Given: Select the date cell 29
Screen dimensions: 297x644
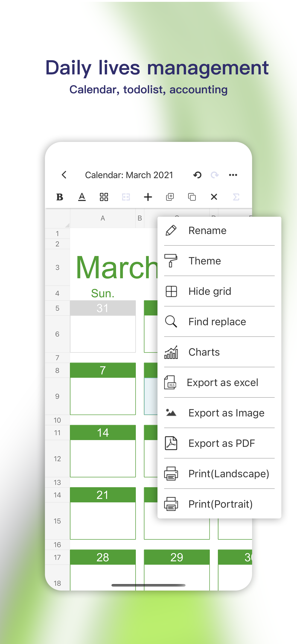Looking at the screenshot, I should coord(177,557).
